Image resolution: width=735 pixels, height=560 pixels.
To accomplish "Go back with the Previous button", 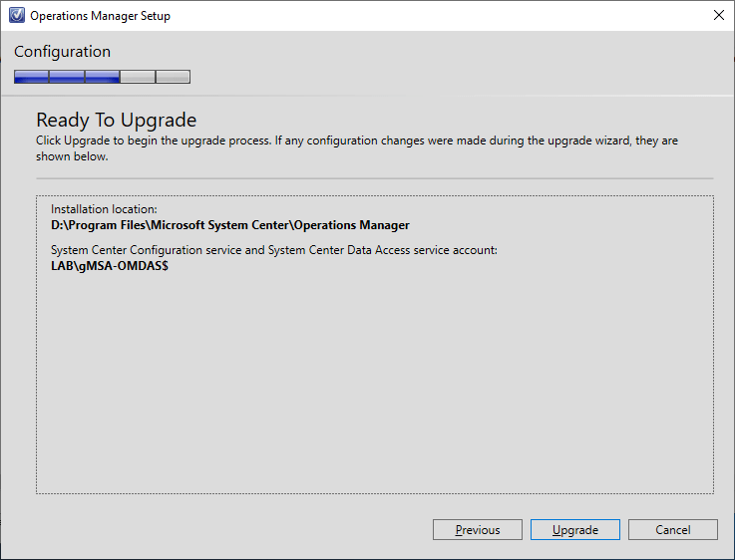I will pyautogui.click(x=478, y=530).
